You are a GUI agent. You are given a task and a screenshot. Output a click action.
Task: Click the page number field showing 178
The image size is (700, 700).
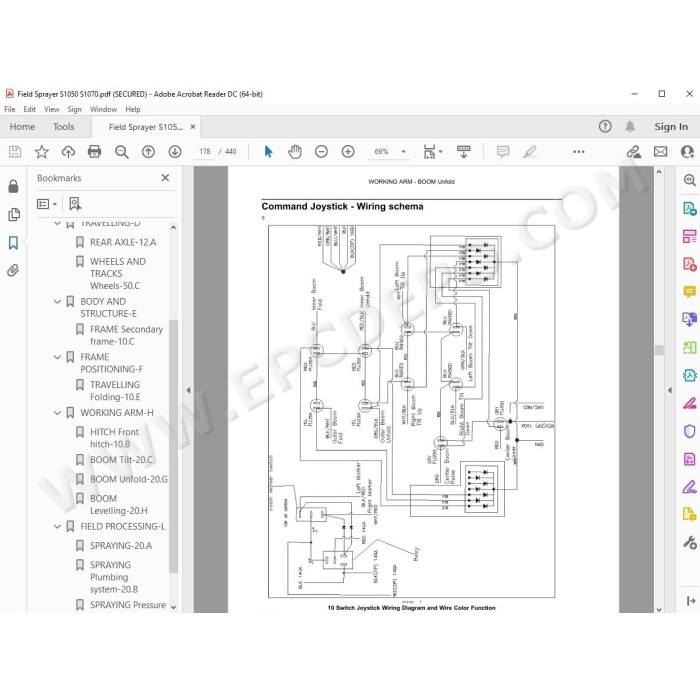[x=205, y=152]
